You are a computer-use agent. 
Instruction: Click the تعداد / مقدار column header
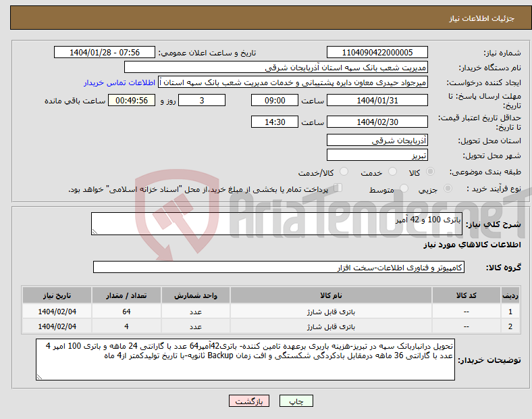click(126, 295)
